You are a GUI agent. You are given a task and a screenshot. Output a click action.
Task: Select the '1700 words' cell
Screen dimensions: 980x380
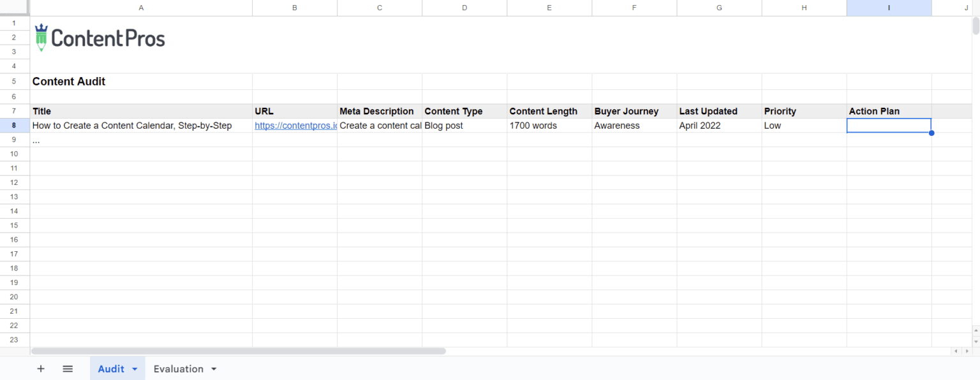549,126
